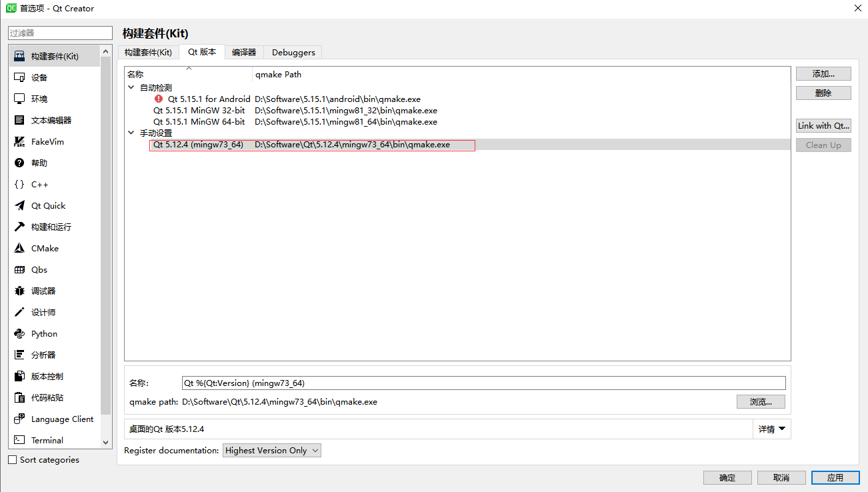This screenshot has width=868, height=492.
Task: Enable the Sort categories checkbox
Action: (x=12, y=460)
